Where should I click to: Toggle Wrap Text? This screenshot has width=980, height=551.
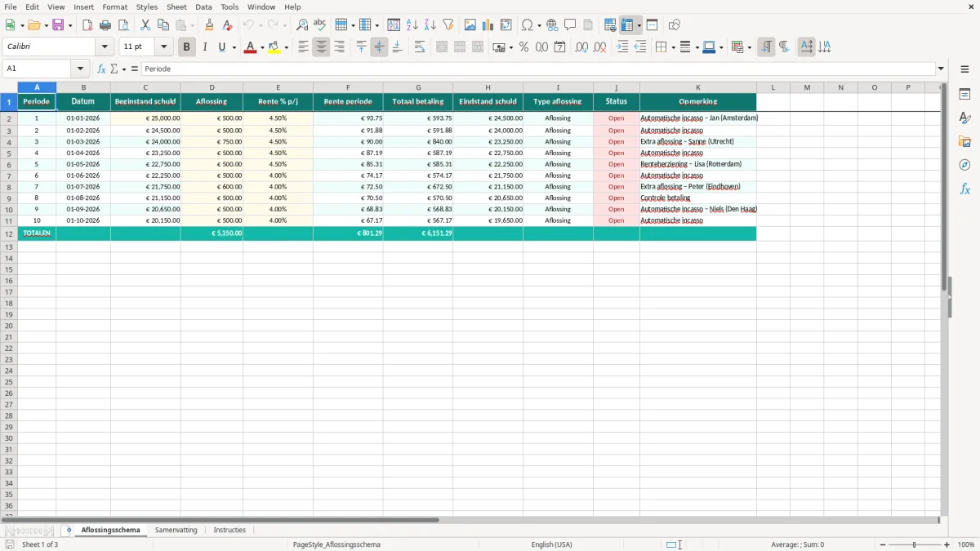pos(420,47)
